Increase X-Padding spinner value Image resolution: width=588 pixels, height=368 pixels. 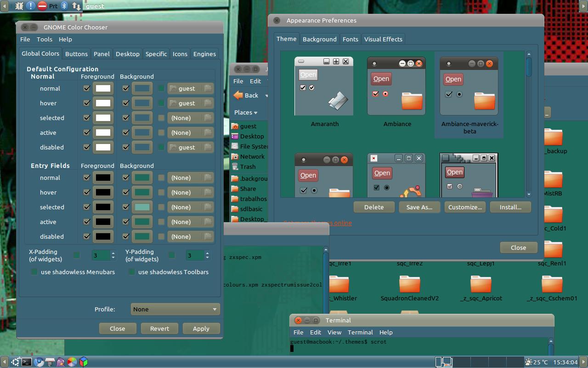coord(113,253)
